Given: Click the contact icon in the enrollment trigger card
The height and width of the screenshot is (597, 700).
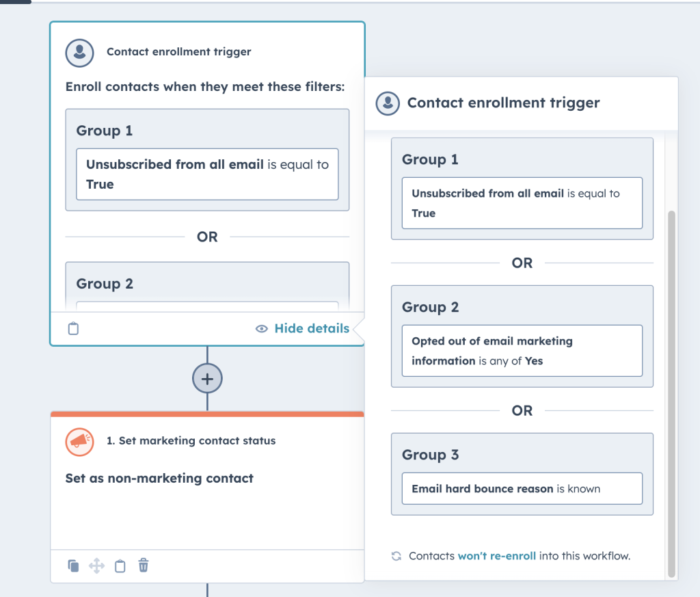Looking at the screenshot, I should tap(79, 52).
